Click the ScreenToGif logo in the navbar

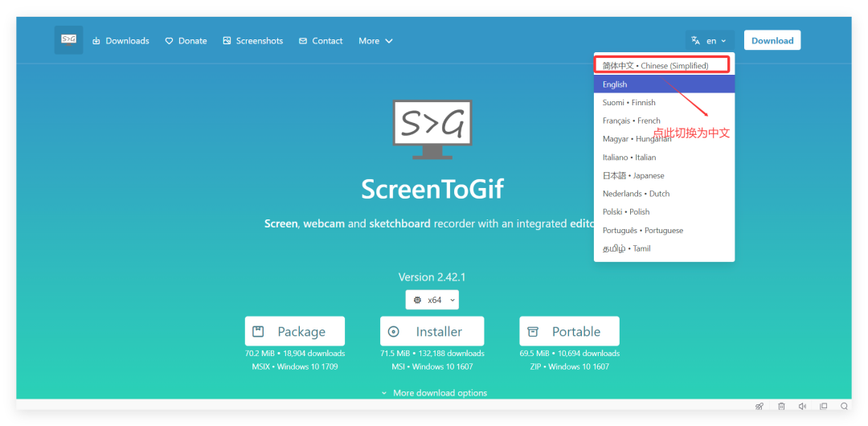coord(68,40)
